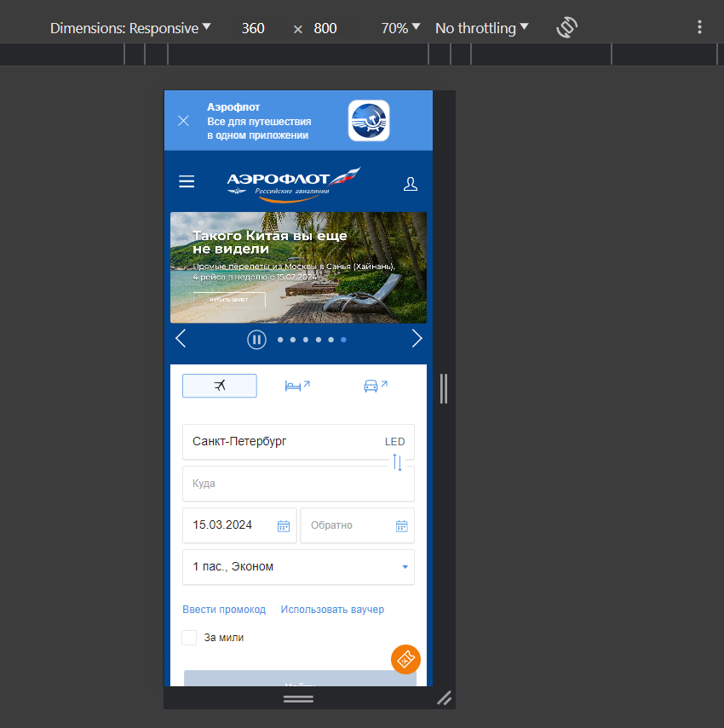The image size is (724, 728).
Task: Click the Hainan promo banner image
Action: (298, 267)
